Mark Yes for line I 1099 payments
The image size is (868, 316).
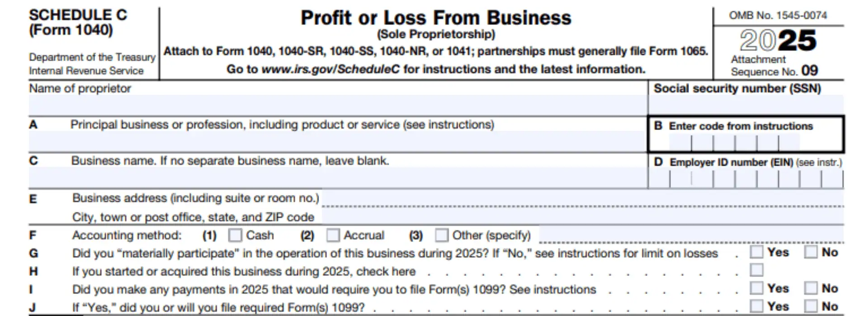click(x=756, y=288)
